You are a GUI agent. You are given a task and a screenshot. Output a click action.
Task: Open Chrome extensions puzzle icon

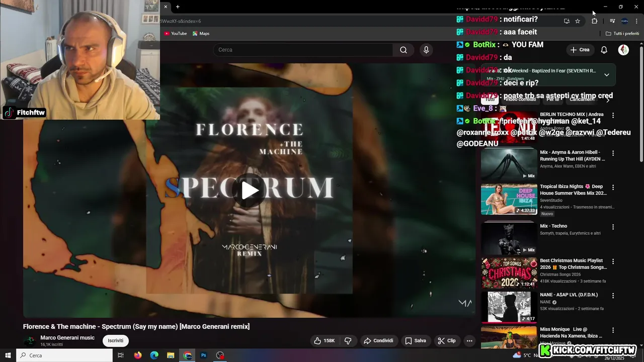(594, 21)
